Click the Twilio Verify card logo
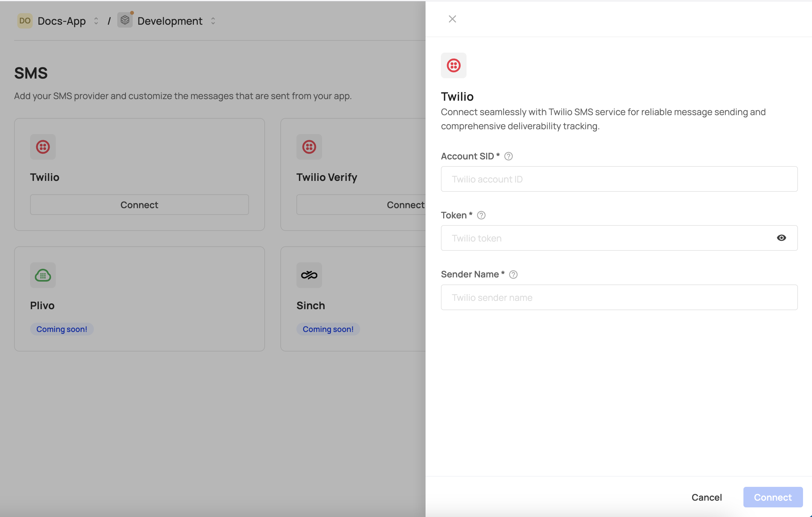The image size is (812, 517). click(309, 147)
